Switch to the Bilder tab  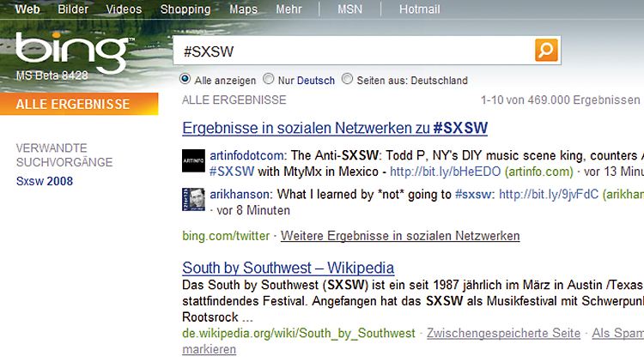pos(73,9)
